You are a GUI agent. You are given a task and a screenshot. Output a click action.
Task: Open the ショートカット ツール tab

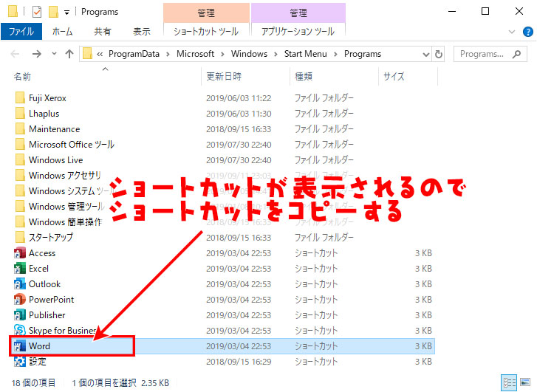(206, 32)
